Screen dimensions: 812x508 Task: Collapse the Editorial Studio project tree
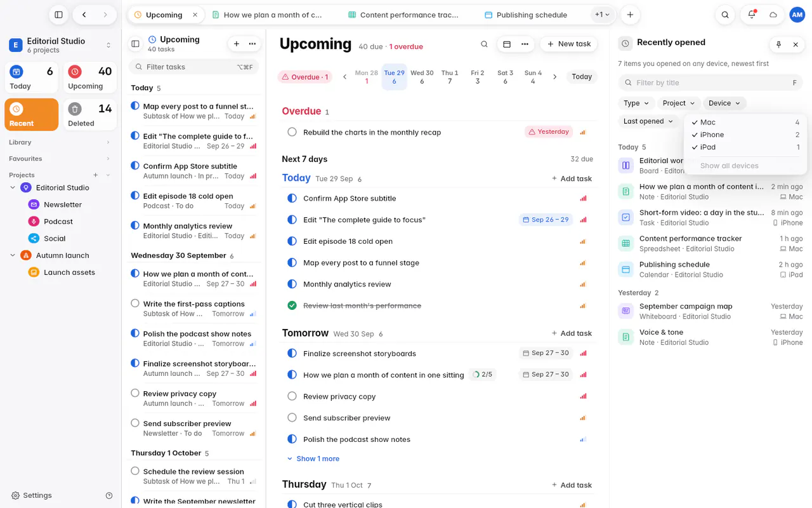click(13, 187)
